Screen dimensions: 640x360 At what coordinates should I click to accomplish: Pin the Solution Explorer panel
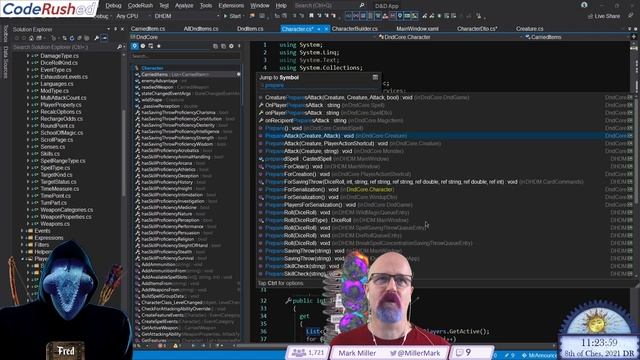(x=116, y=29)
